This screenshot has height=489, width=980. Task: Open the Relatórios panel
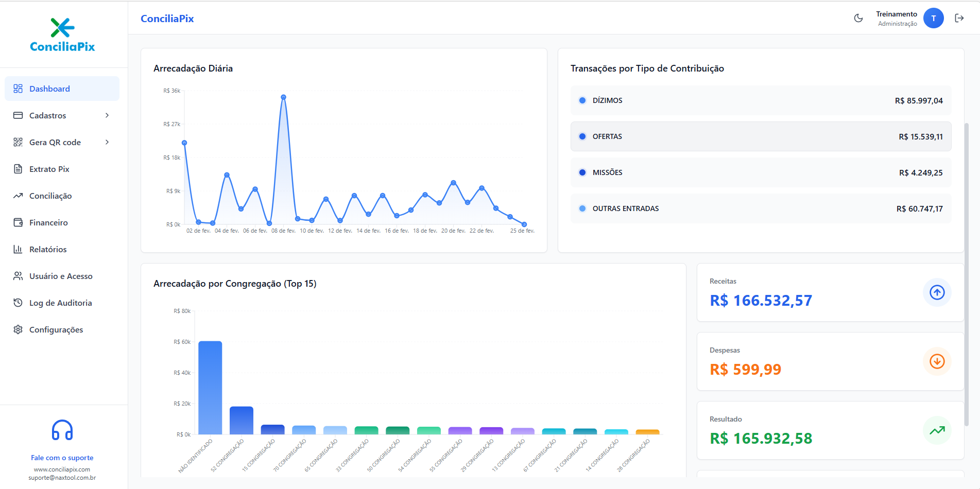point(48,249)
